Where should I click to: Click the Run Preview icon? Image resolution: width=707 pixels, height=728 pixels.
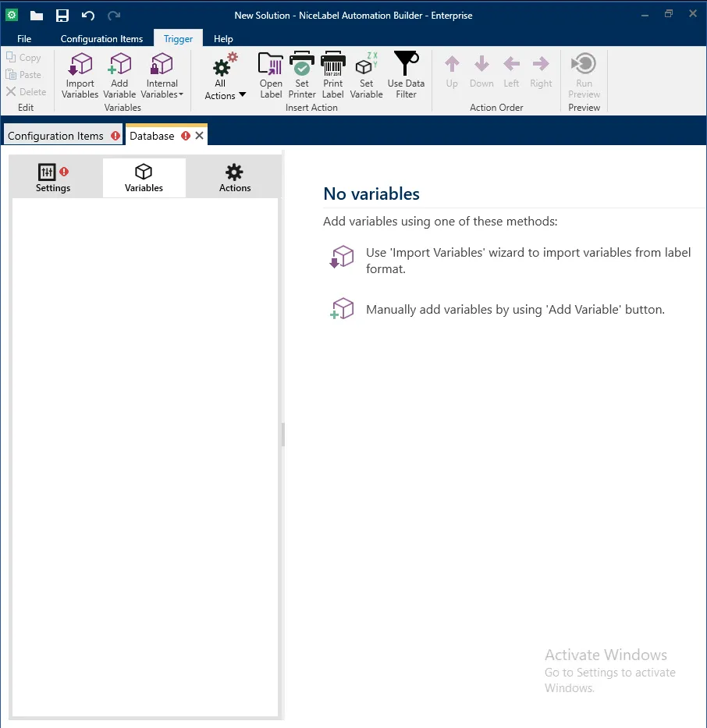pyautogui.click(x=584, y=74)
